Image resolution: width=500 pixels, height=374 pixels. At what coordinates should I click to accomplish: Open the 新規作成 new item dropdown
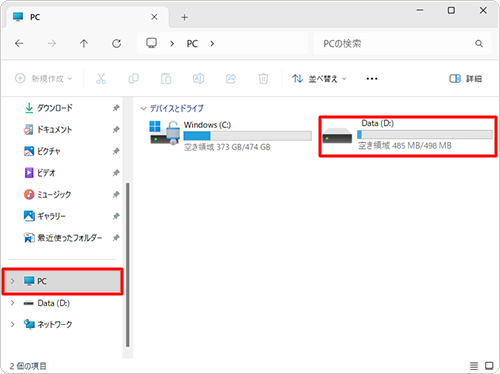44,79
